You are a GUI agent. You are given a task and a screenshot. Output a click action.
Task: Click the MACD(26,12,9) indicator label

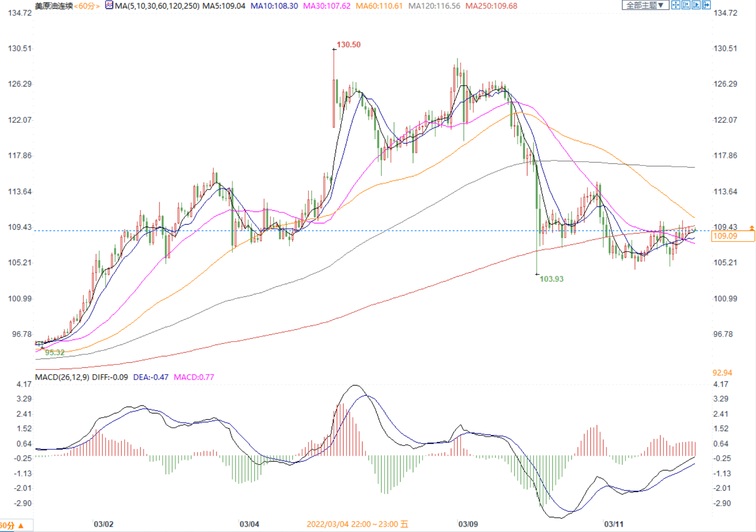click(x=62, y=377)
